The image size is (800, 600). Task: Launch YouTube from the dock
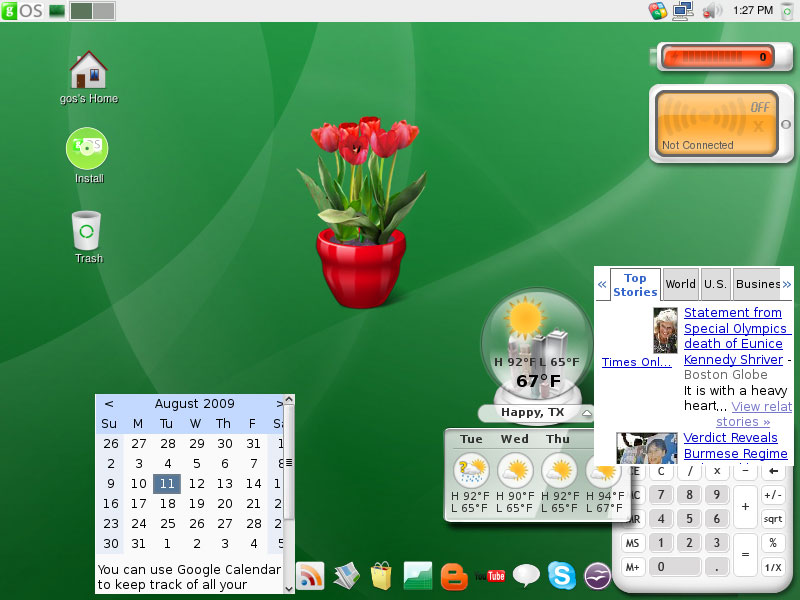click(x=490, y=575)
